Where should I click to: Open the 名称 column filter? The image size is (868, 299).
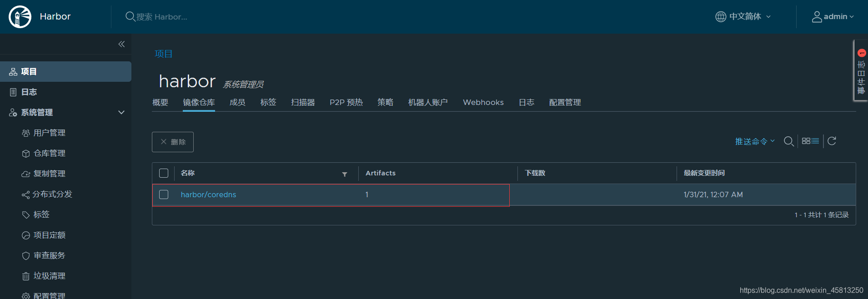point(345,174)
